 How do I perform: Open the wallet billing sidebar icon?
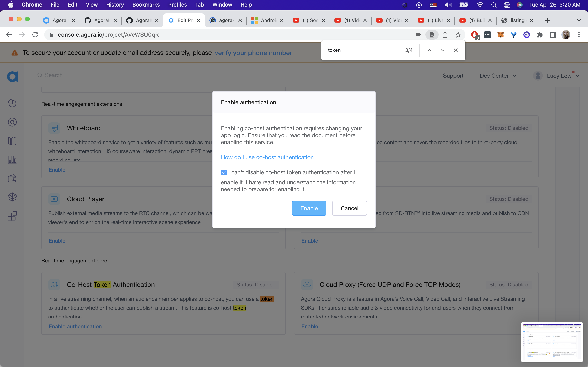pos(12,179)
